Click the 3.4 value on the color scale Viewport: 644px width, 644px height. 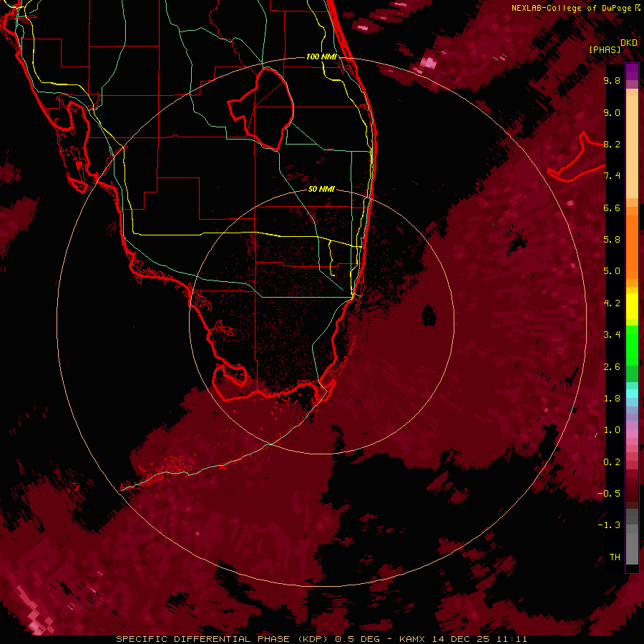(x=612, y=335)
